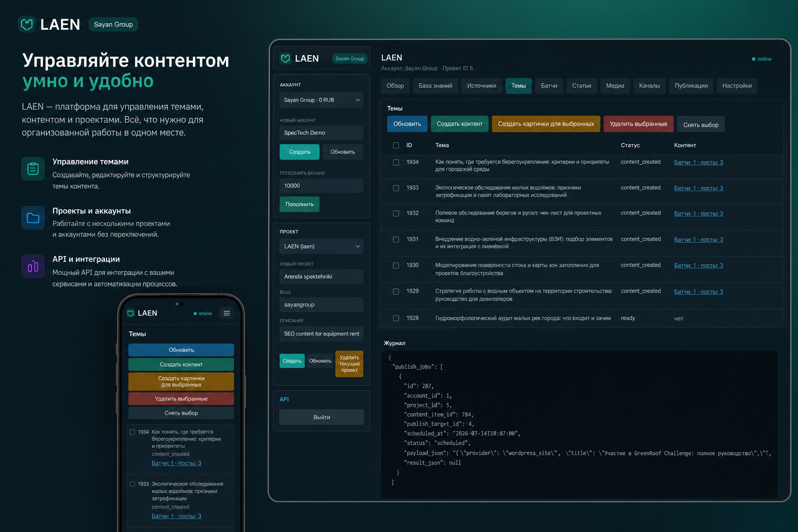
Task: Toggle the select-all checkbox in the table header
Action: click(396, 145)
